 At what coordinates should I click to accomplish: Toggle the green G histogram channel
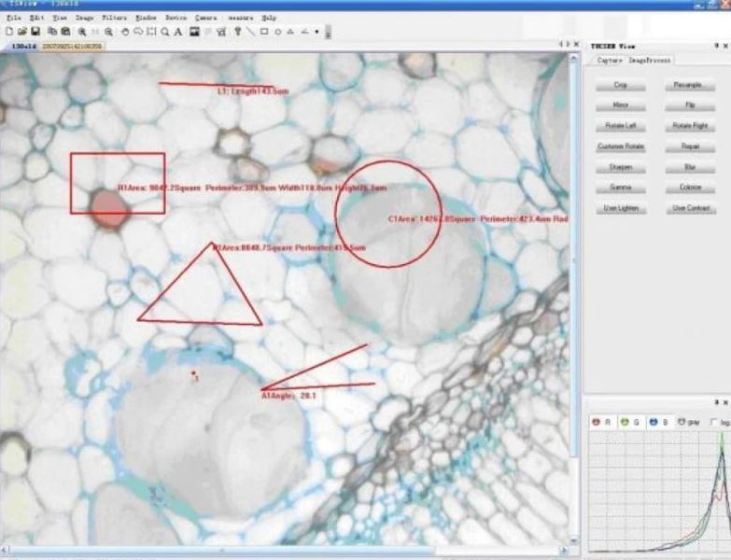630,422
